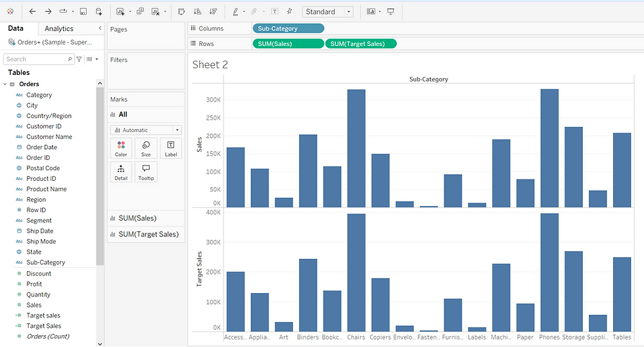Collapse the Data pane with chevron

(x=100, y=28)
